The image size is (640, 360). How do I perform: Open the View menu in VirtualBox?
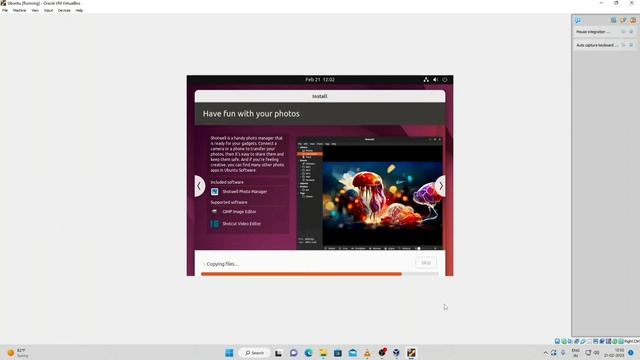coord(35,10)
